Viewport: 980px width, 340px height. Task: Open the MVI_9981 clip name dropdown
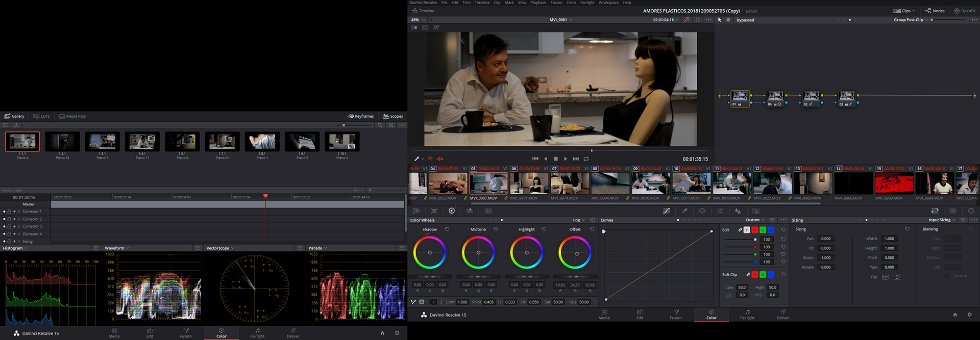coord(561,20)
